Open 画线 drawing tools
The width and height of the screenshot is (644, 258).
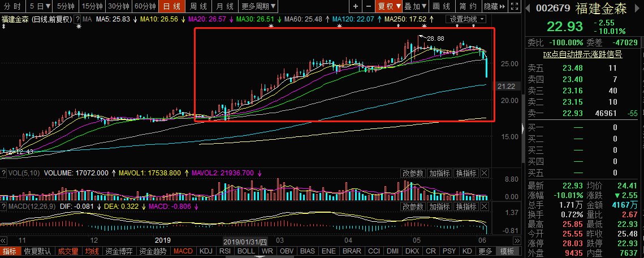click(x=442, y=6)
